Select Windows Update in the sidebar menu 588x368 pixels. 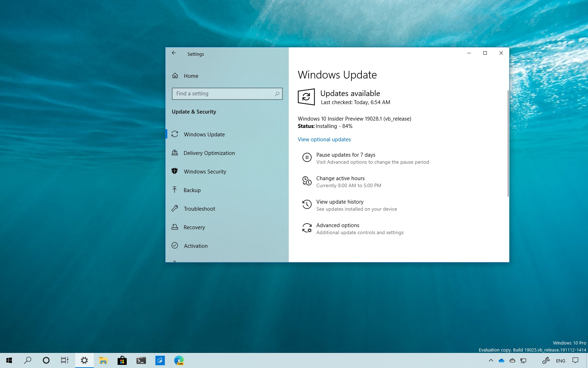coord(204,134)
